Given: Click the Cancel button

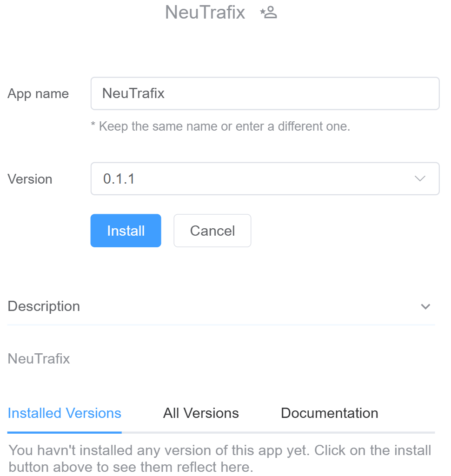Looking at the screenshot, I should 212,231.
